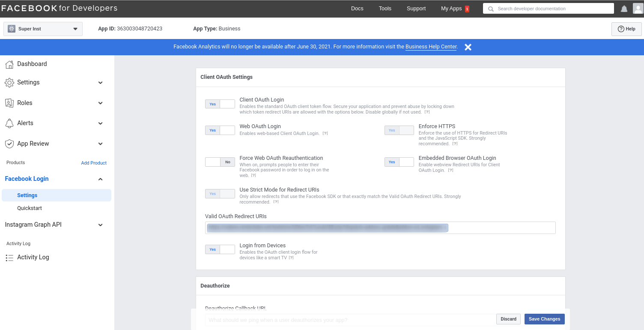
Task: Open help tooltip for Strict Mode Redirect URIs
Action: (276, 202)
